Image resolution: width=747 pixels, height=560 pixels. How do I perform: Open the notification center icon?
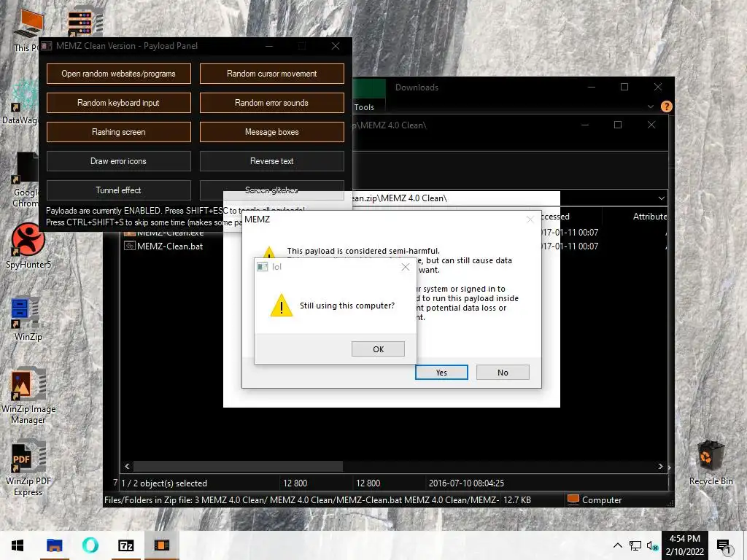[x=724, y=545]
